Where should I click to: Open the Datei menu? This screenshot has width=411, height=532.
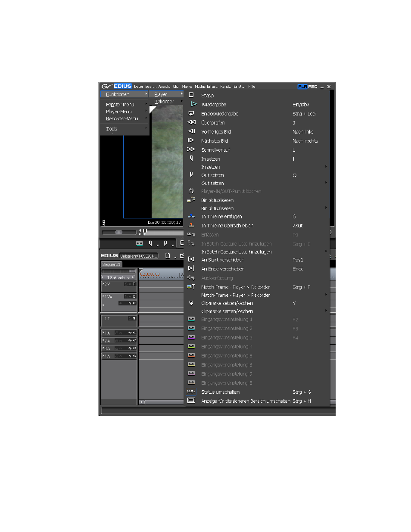(138, 87)
